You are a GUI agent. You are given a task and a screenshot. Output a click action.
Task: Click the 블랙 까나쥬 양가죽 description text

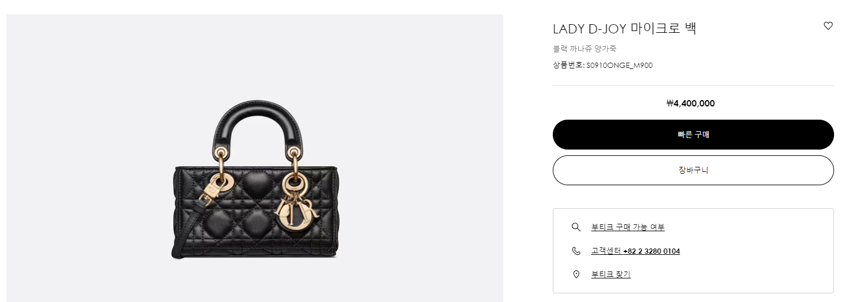click(x=585, y=49)
